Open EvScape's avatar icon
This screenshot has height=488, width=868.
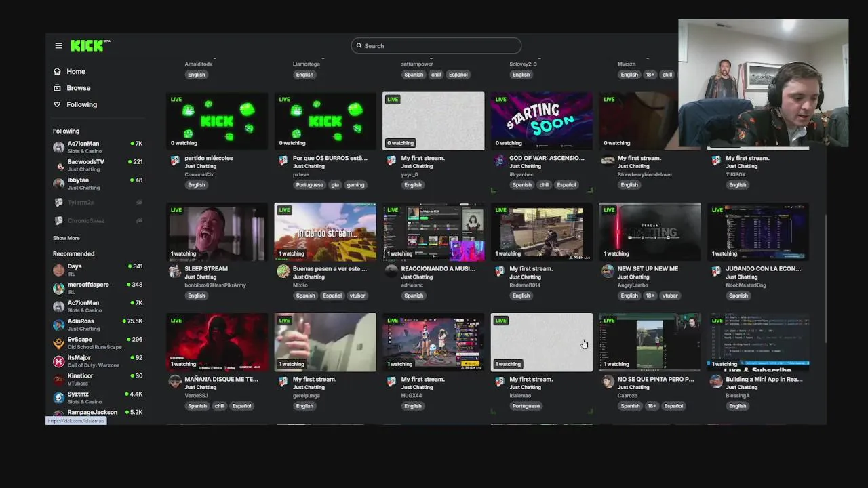[x=59, y=343]
